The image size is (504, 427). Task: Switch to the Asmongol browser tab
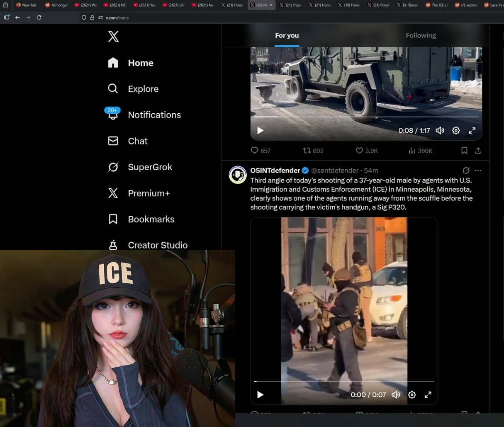pos(56,5)
